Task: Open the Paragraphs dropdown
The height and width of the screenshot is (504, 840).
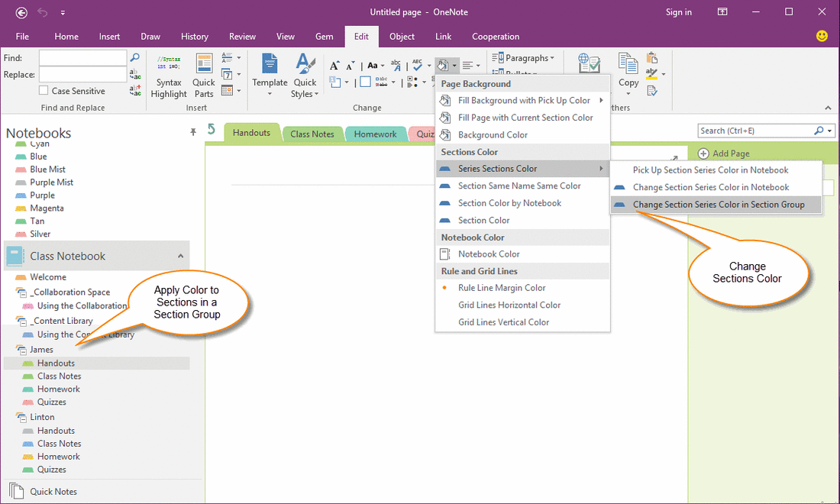Action: click(523, 58)
